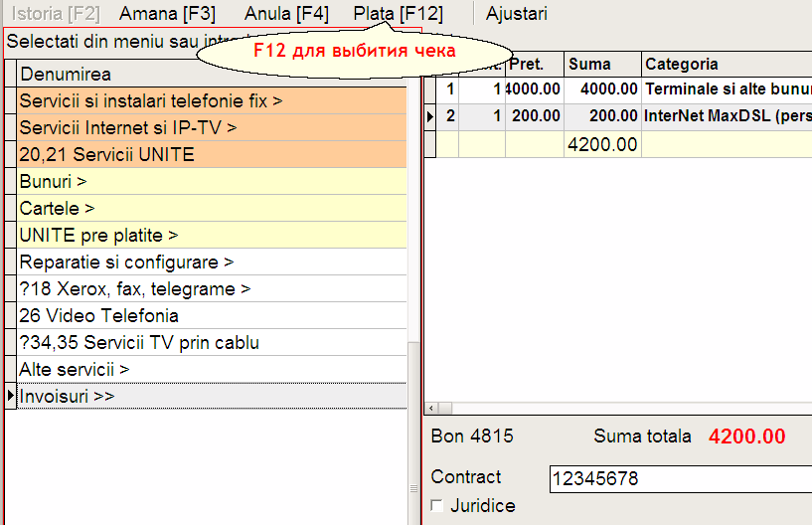Click the Bon 4815 receipt label
Viewport: 812px width, 525px height.
click(472, 437)
